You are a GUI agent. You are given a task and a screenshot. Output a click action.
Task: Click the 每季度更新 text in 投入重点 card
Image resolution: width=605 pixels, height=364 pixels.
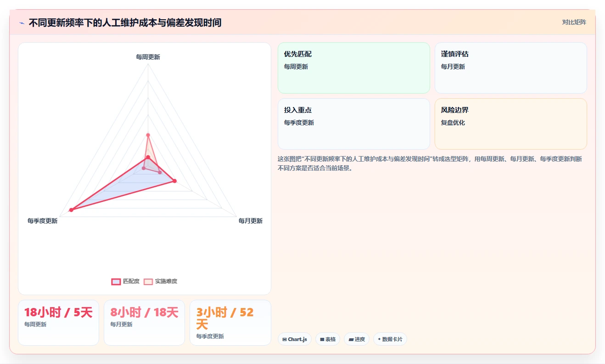[x=299, y=123]
